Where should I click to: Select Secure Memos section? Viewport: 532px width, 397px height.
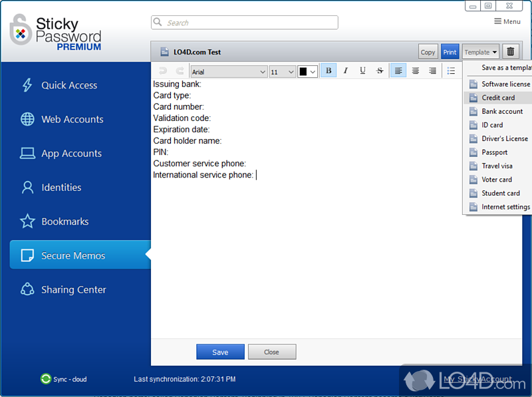click(80, 255)
